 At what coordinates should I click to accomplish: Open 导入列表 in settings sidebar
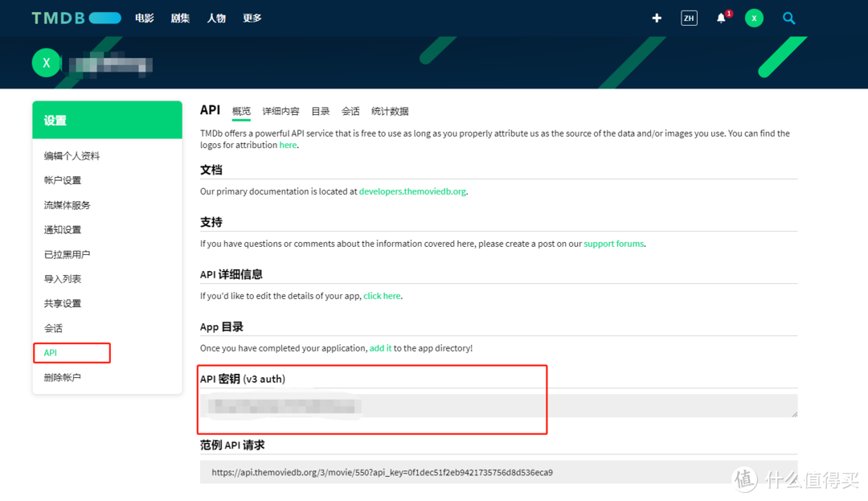pyautogui.click(x=63, y=279)
